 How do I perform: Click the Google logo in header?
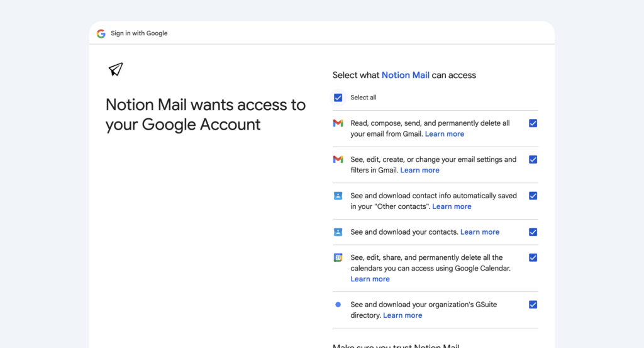[x=101, y=33]
